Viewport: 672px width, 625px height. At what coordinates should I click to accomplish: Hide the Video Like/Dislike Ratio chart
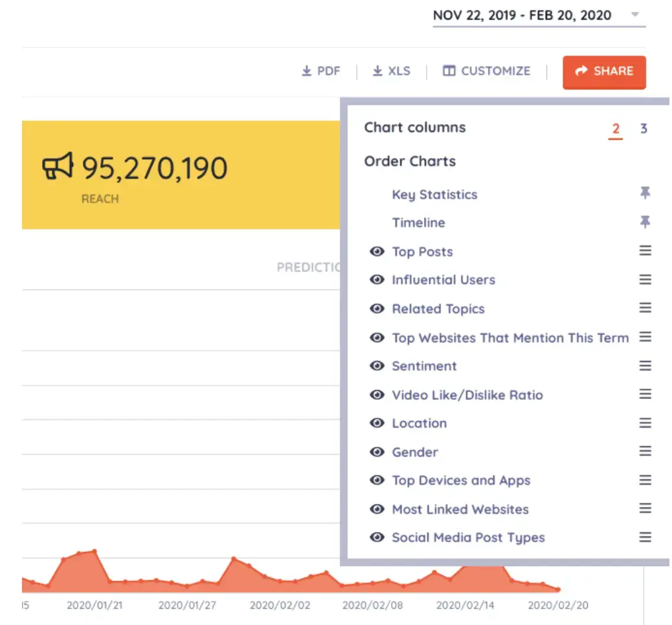coord(377,395)
